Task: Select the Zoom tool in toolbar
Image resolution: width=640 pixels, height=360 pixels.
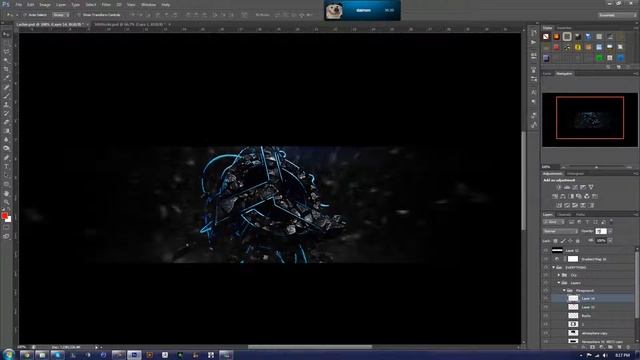Action: coord(6,202)
